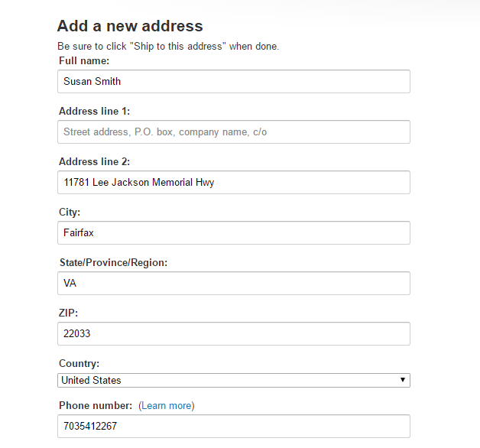Click the "Full name:" label
This screenshot has width=480, height=448.
click(x=84, y=60)
